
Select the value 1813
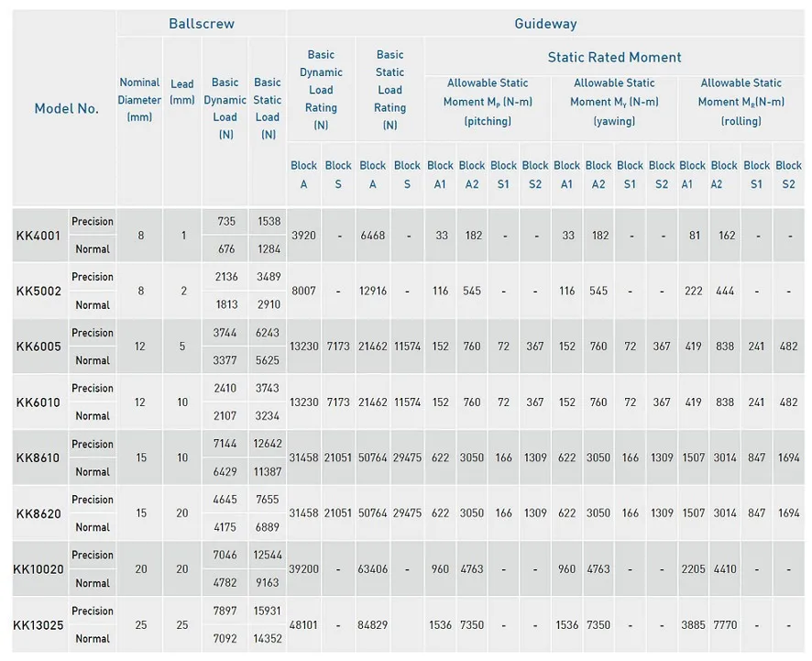click(x=226, y=304)
